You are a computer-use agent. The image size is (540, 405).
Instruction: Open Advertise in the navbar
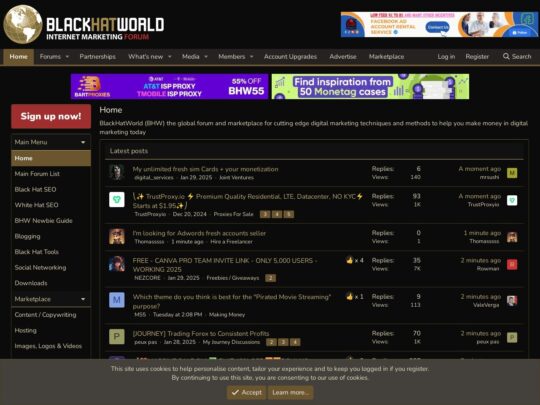(x=343, y=56)
